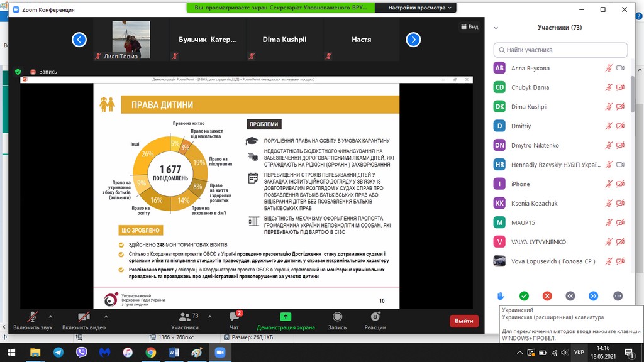Leave the meeting with Выйти button
The height and width of the screenshot is (362, 644).
point(464,321)
